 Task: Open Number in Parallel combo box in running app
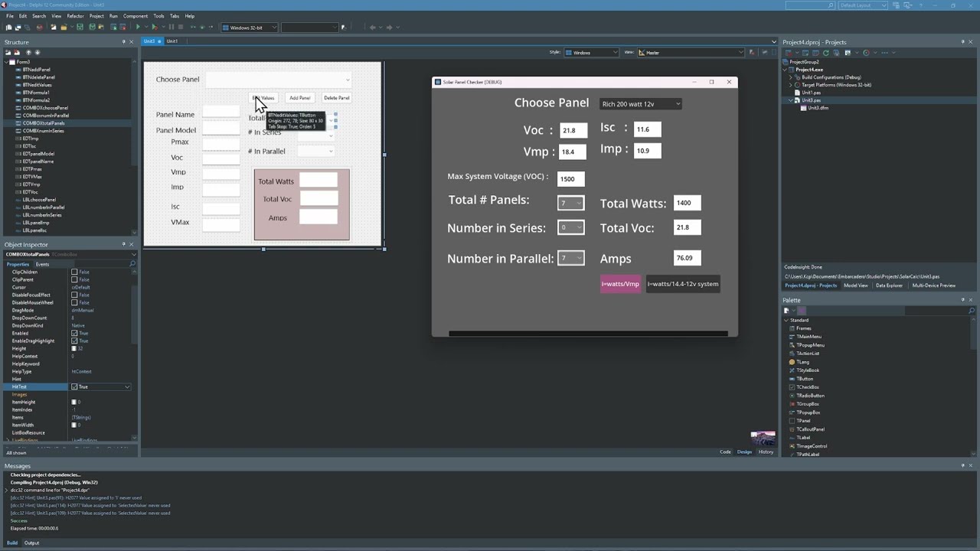(570, 258)
